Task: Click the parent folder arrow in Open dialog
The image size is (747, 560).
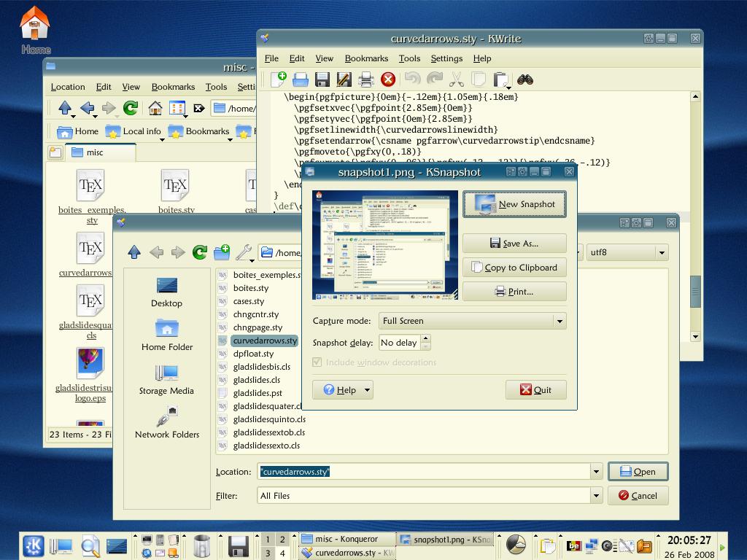Action: point(134,252)
